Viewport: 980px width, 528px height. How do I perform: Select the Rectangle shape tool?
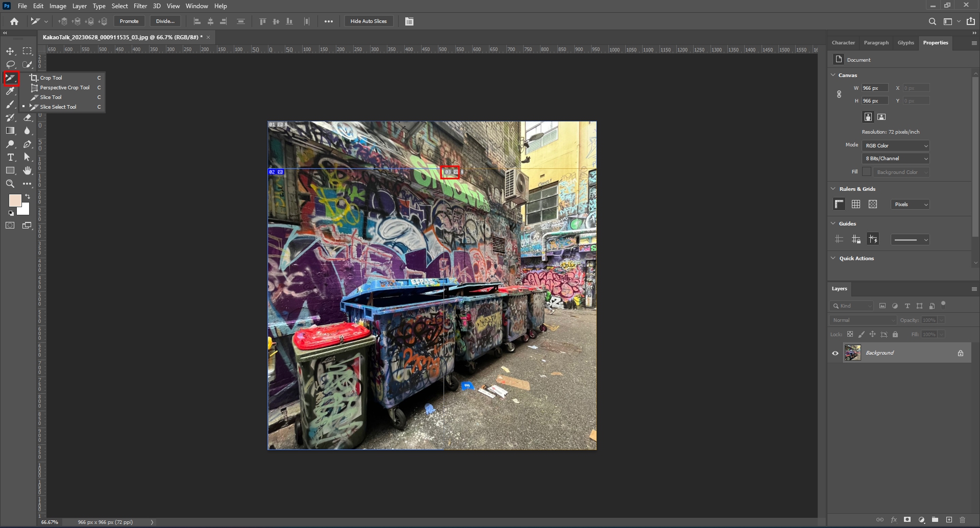click(x=10, y=171)
